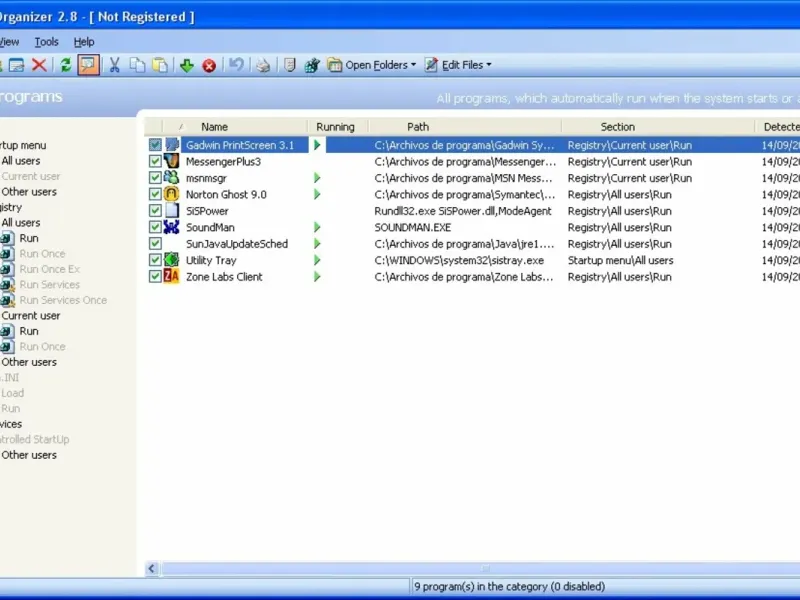800x600 pixels.
Task: Click the Gadwin PrintScreen program icon
Action: [172, 145]
